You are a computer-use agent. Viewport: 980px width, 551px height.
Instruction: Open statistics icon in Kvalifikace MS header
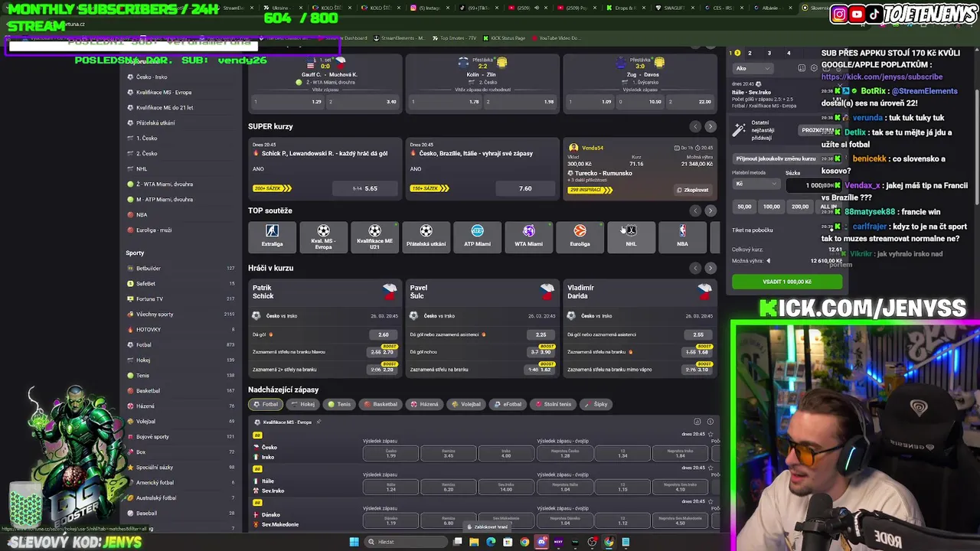tap(697, 422)
